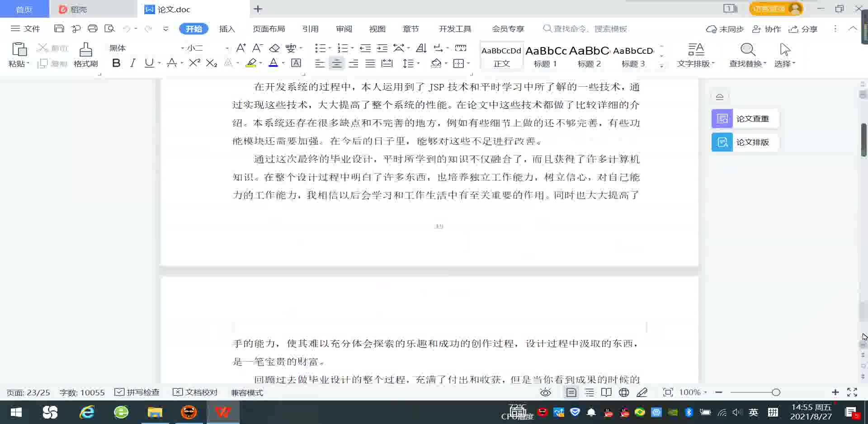Open Windows Start menu
The image size is (868, 424).
[x=16, y=412]
